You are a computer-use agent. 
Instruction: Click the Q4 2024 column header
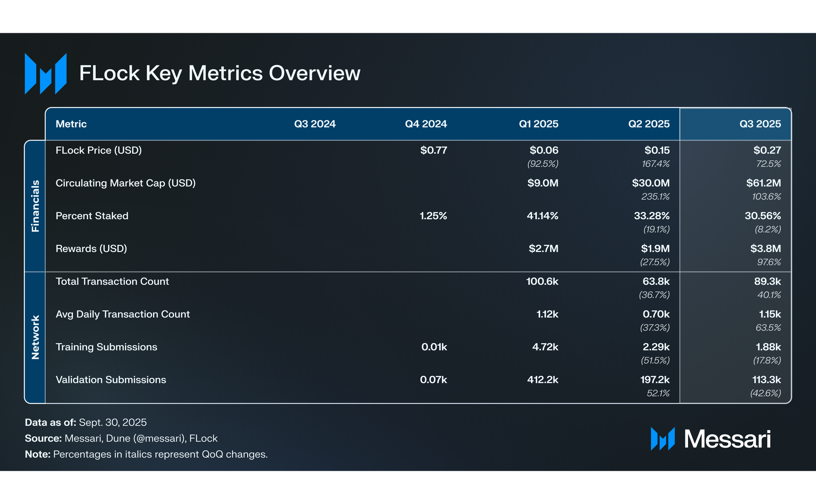[426, 124]
